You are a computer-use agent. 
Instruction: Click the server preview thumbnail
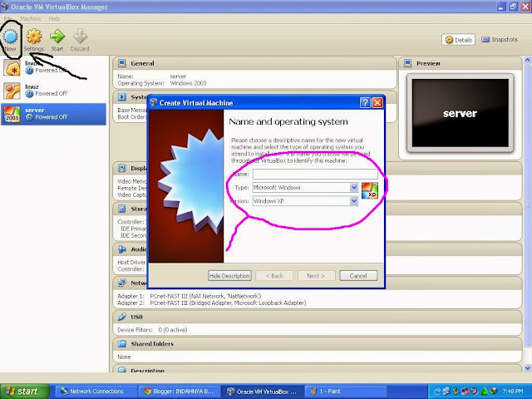[460, 113]
